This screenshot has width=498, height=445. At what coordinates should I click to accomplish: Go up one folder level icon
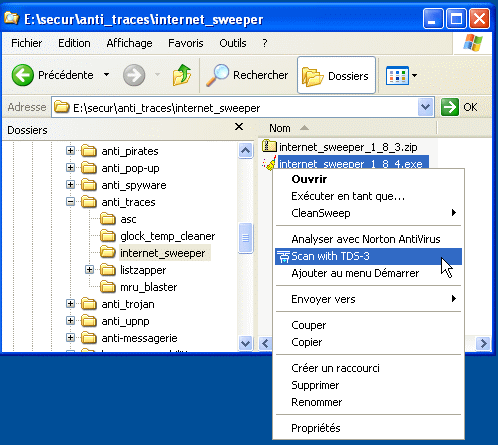tap(182, 75)
